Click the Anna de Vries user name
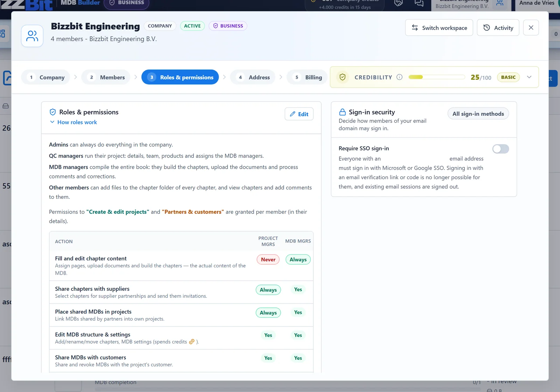Image resolution: width=560 pixels, height=392 pixels. coord(537,3)
